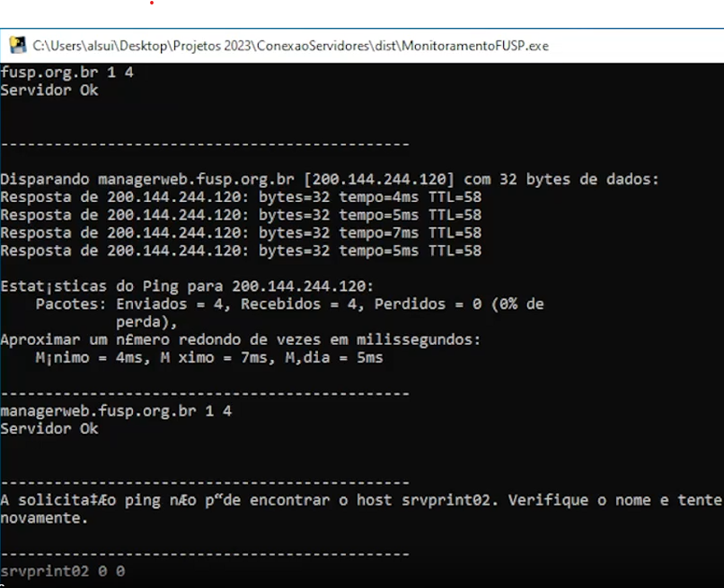Click the 'managerweb.fusp.org.br 1 4' line
Viewport: 724px width, 588px height.
tap(116, 410)
